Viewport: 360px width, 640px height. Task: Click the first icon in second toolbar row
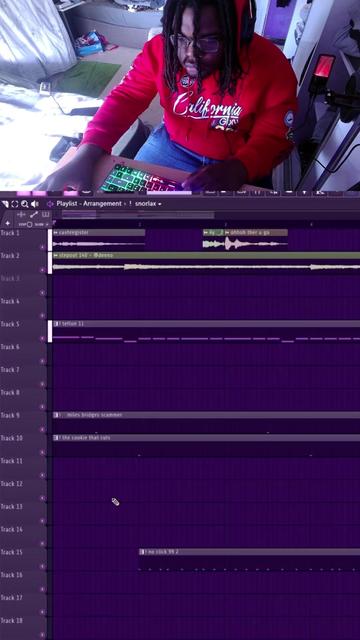(21, 214)
